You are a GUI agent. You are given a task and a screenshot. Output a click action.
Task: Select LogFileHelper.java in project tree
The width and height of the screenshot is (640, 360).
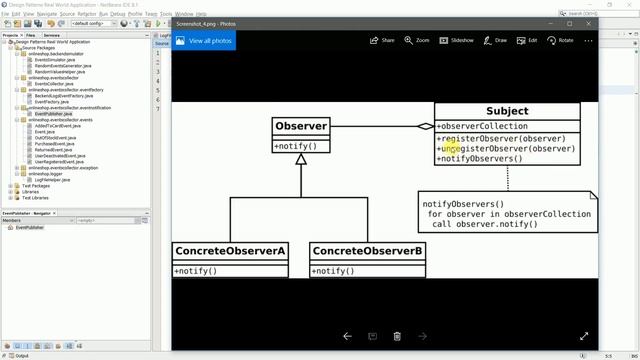(52, 180)
